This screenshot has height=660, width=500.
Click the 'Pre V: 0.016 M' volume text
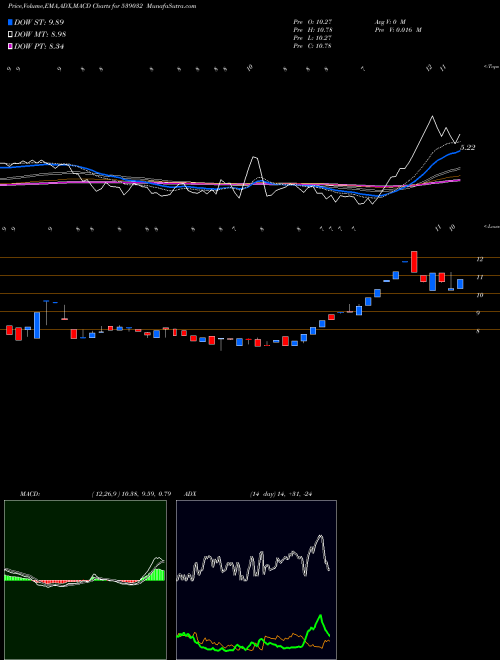tap(397, 30)
